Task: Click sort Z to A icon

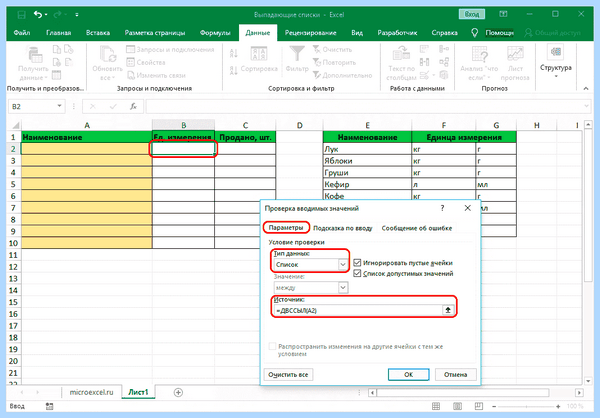Action: coord(233,70)
